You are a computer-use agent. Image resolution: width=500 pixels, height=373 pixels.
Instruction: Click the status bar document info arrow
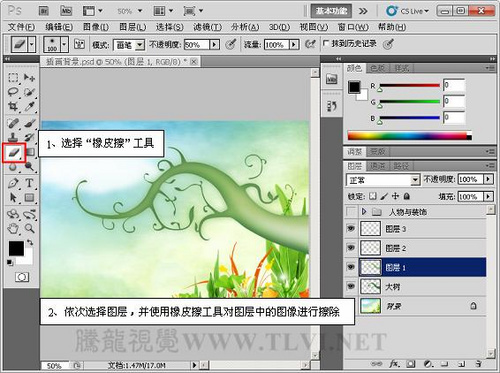[x=194, y=365]
